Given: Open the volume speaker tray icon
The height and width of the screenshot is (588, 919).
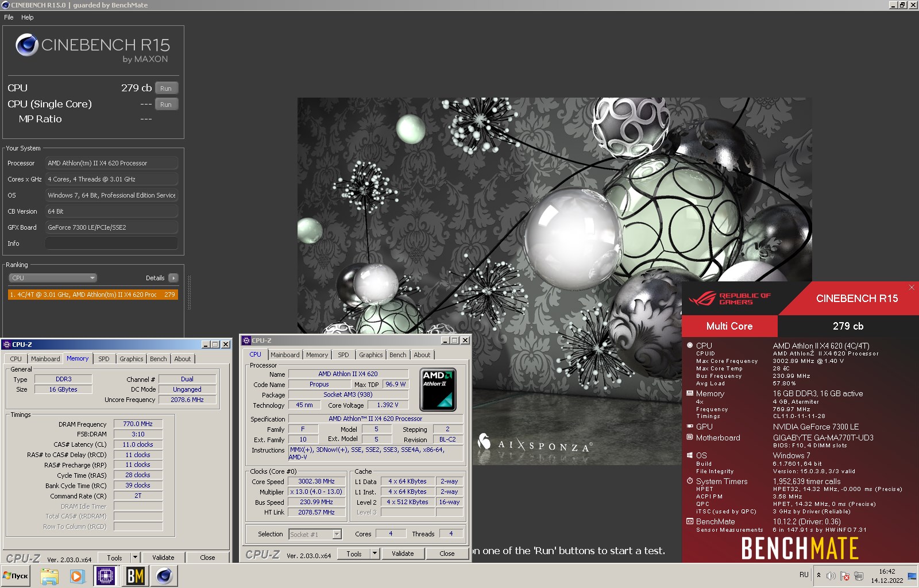Looking at the screenshot, I should [x=831, y=576].
